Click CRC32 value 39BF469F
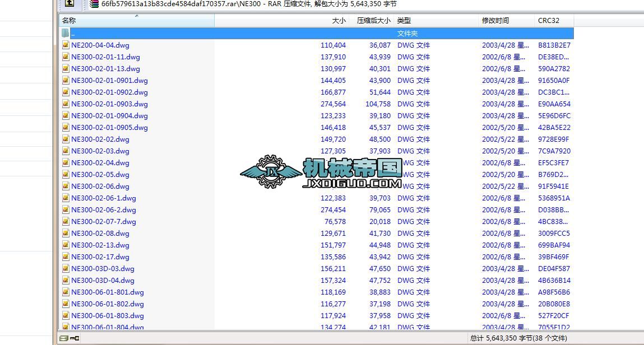This screenshot has width=644, height=345. pyautogui.click(x=554, y=257)
